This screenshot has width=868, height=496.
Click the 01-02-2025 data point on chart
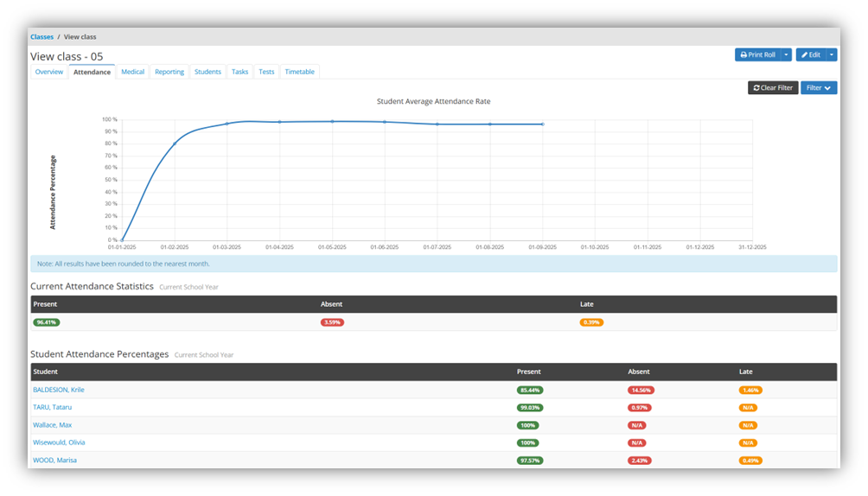click(x=175, y=143)
